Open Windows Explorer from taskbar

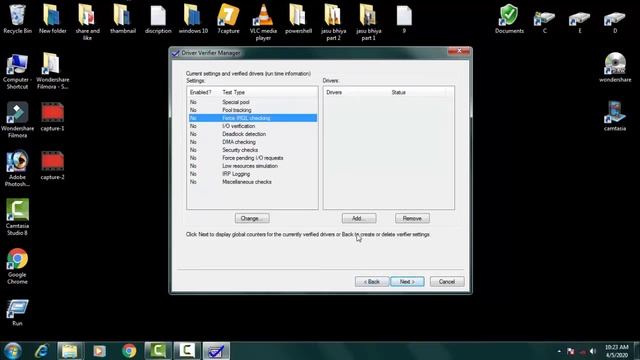tap(70, 351)
